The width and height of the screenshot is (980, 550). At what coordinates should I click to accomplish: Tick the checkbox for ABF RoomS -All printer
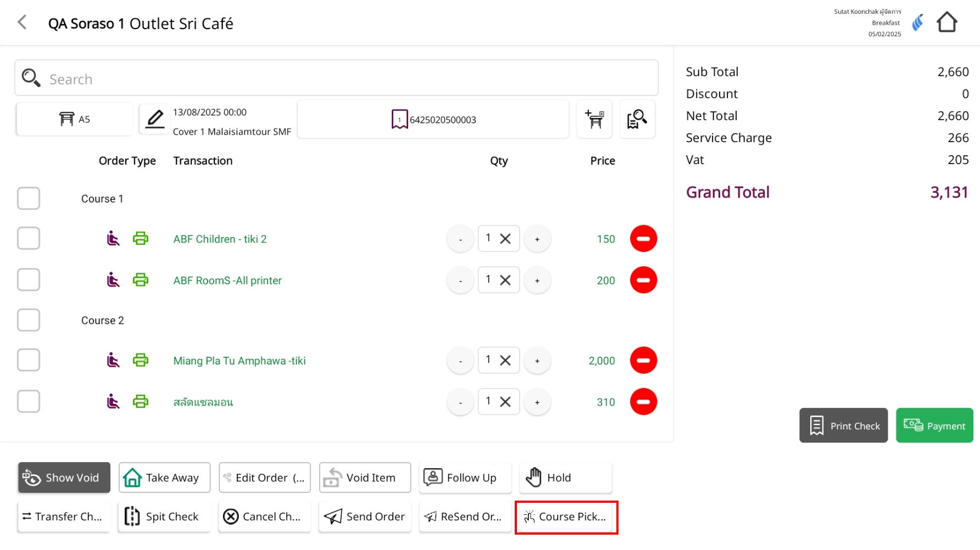(29, 280)
